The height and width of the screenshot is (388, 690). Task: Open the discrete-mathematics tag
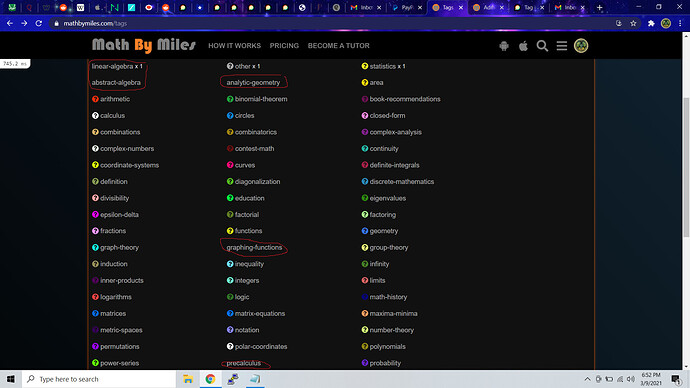(402, 182)
